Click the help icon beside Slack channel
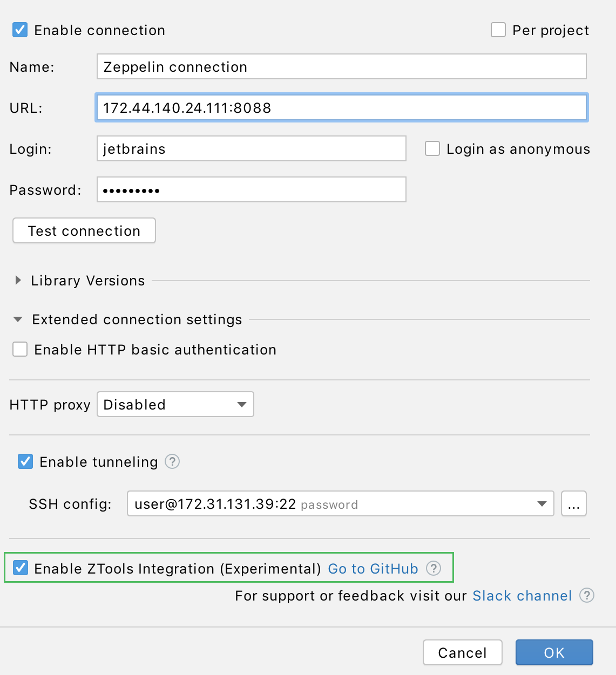Image resolution: width=616 pixels, height=675 pixels. [x=587, y=596]
